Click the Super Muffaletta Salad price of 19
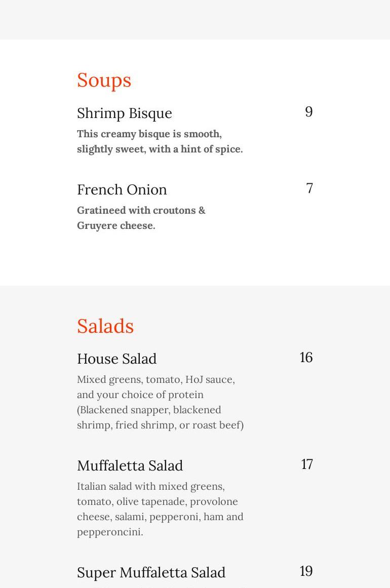This screenshot has width=390, height=588. pos(306,571)
